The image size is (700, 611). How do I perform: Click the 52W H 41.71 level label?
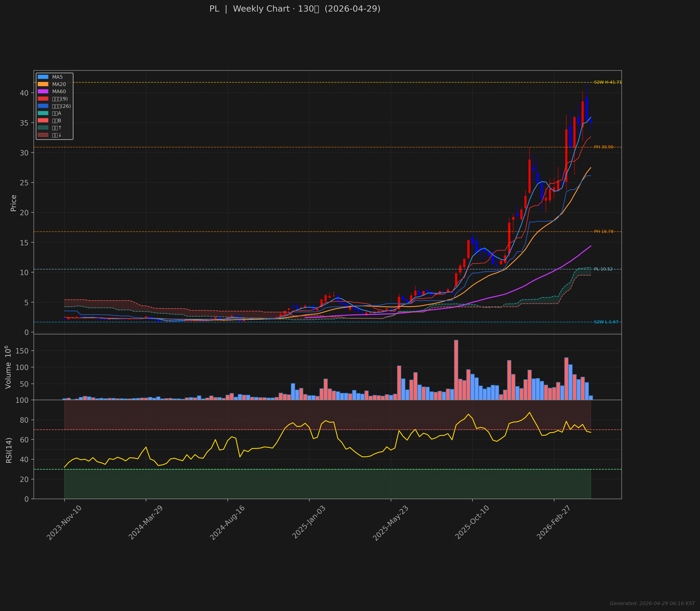click(608, 82)
